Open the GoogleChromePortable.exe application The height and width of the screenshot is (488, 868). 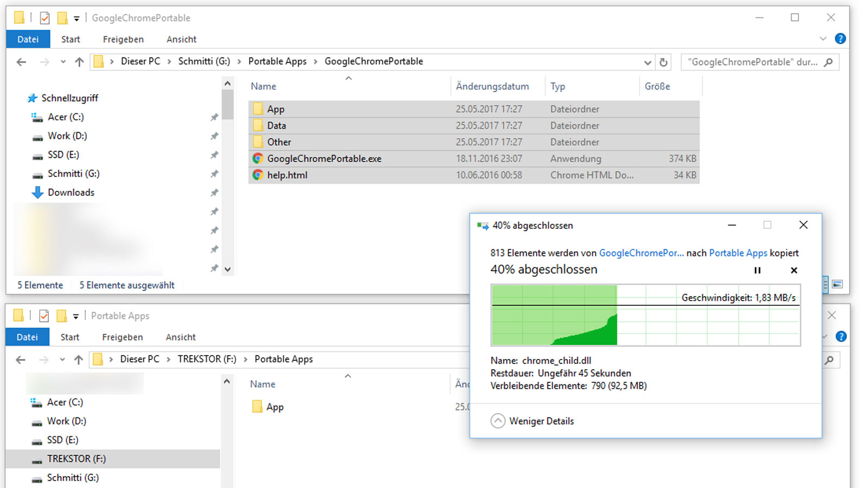pyautogui.click(x=324, y=158)
